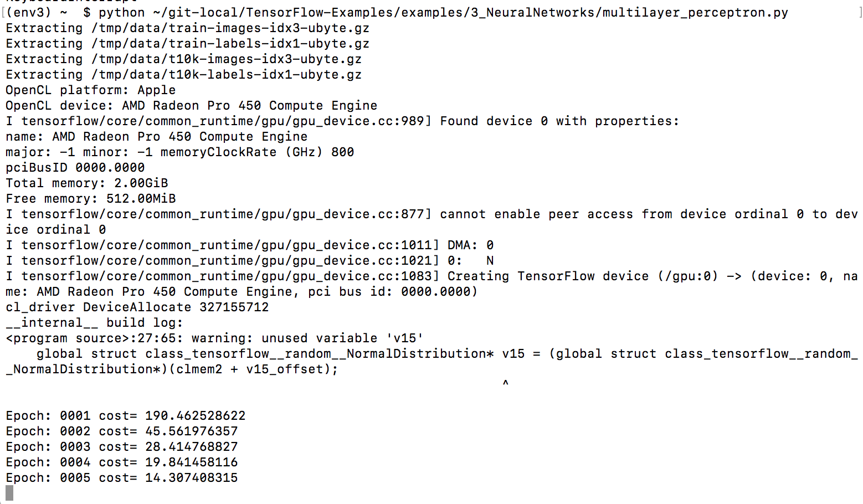Click the 'OpenCL device: AMD Radeon Pro 450' line
Viewport: 863px width, 504px height.
[x=192, y=106]
